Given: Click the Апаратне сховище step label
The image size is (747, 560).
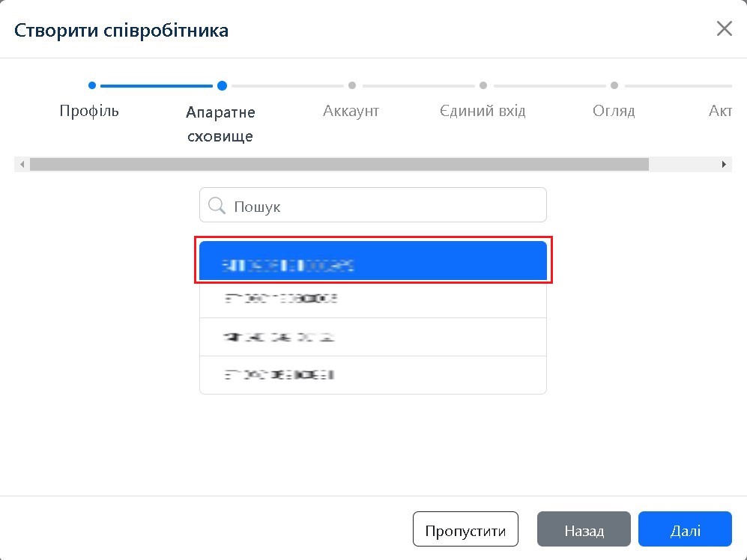Looking at the screenshot, I should click(220, 124).
